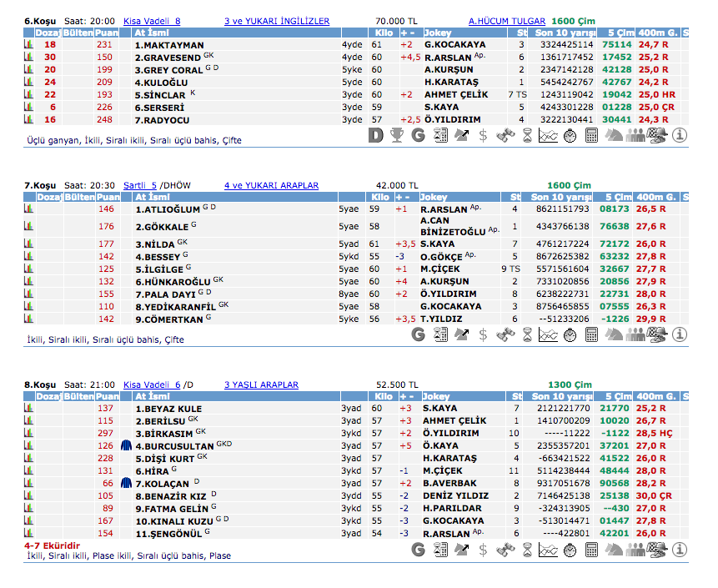Open the binoculars icon under race 7
This screenshot has width=718, height=588.
504,334
